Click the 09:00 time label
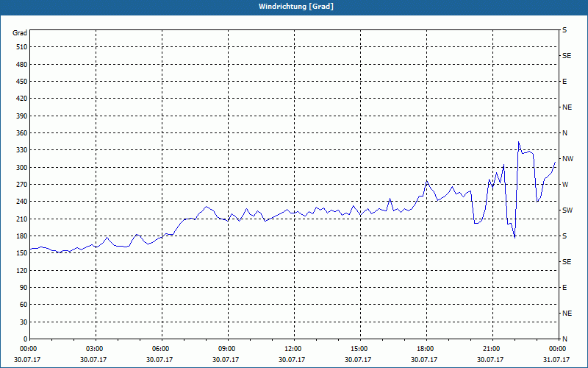The width and height of the screenshot is (588, 368). click(228, 349)
